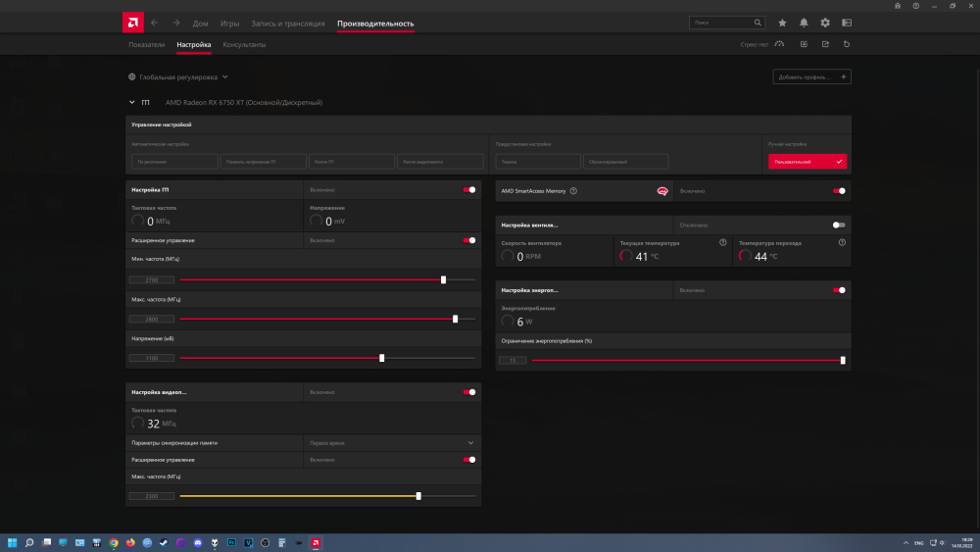Click help icon next to SmartAccess Memory

point(573,191)
